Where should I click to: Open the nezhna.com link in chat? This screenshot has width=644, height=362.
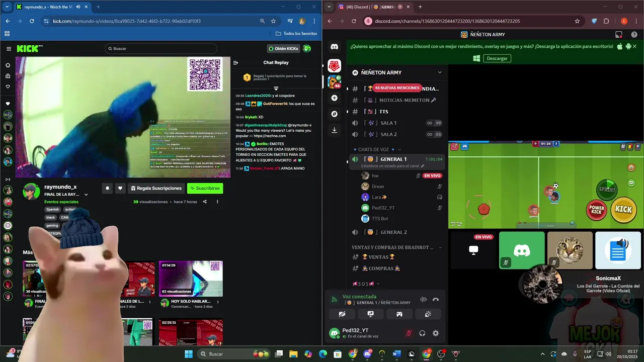(270, 136)
